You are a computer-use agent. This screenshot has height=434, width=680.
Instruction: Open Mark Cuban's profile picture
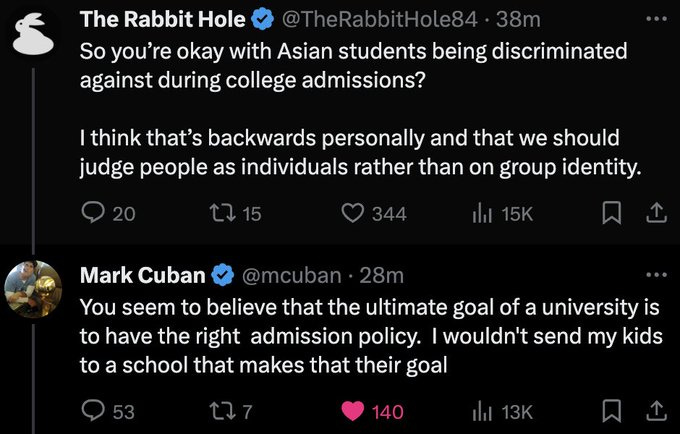(x=33, y=289)
